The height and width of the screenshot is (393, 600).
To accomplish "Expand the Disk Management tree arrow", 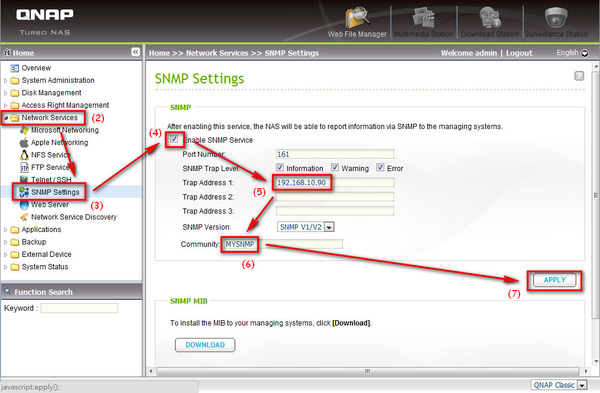I will [x=5, y=93].
